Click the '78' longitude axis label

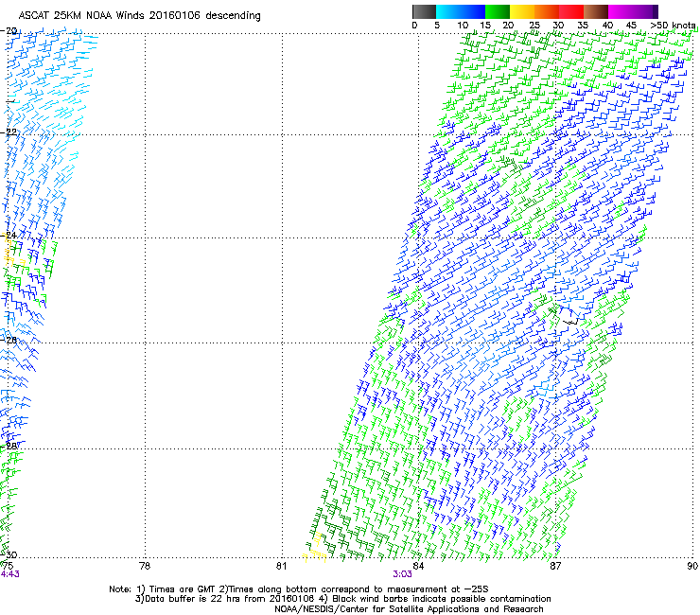[145, 566]
